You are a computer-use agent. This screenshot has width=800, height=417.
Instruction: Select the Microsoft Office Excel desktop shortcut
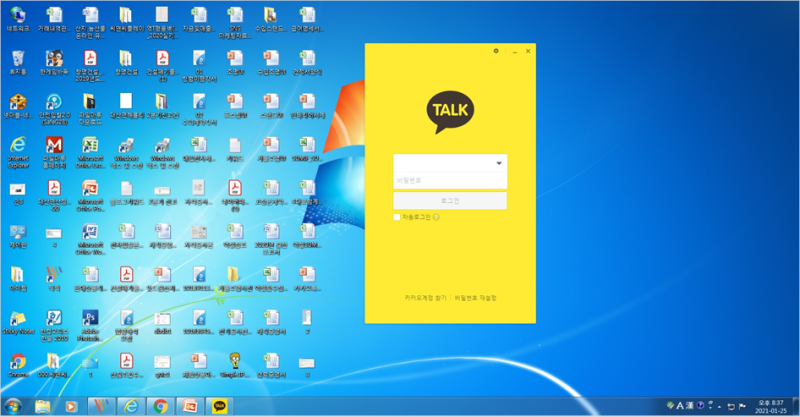(x=90, y=152)
